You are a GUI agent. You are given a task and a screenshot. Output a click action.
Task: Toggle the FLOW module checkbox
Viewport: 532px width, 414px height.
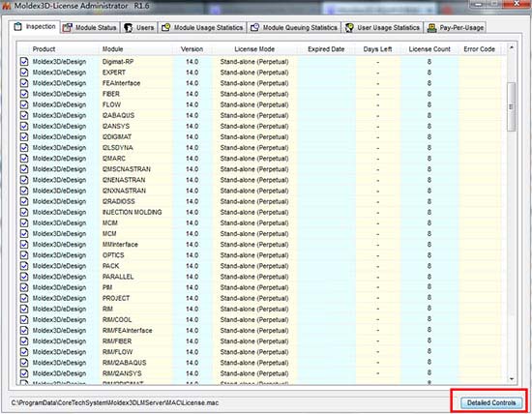click(x=24, y=104)
